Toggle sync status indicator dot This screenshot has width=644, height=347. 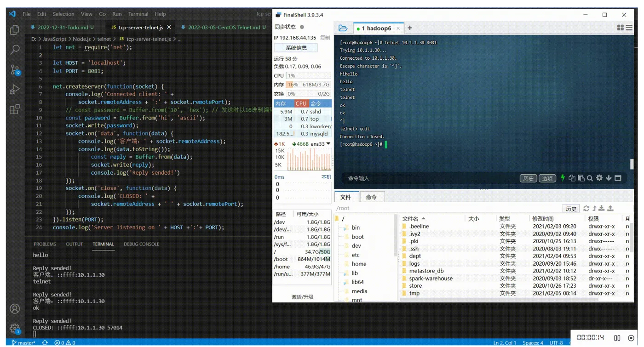click(302, 27)
